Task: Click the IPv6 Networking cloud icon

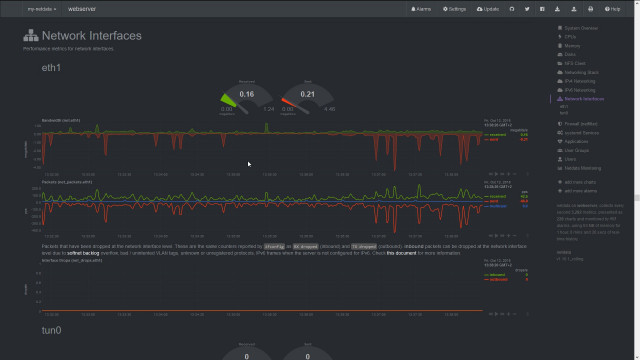Action: 560,90
